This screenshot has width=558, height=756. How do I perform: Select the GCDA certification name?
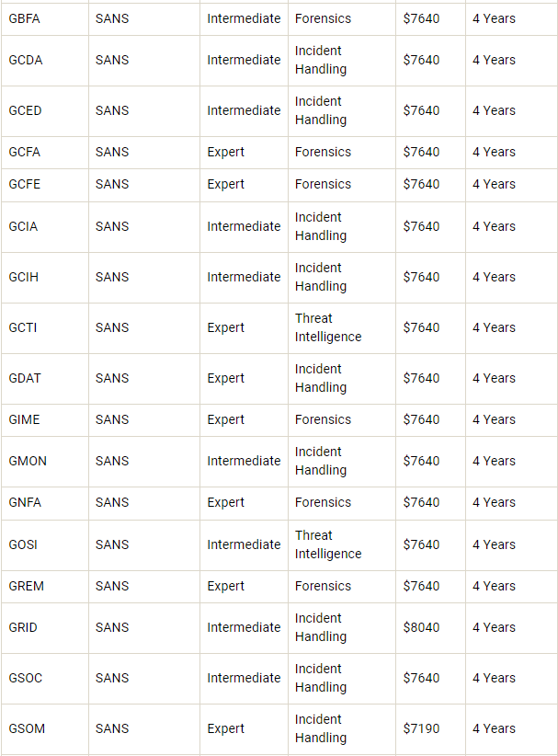[26, 60]
